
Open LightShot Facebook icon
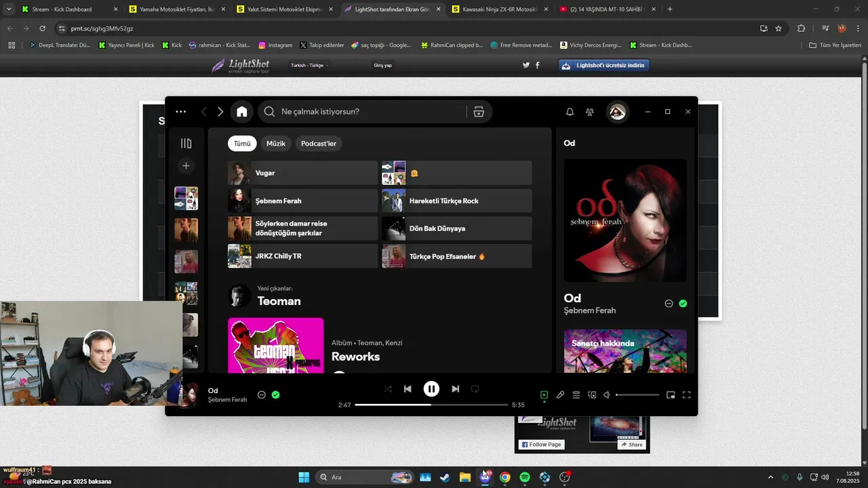coord(538,65)
